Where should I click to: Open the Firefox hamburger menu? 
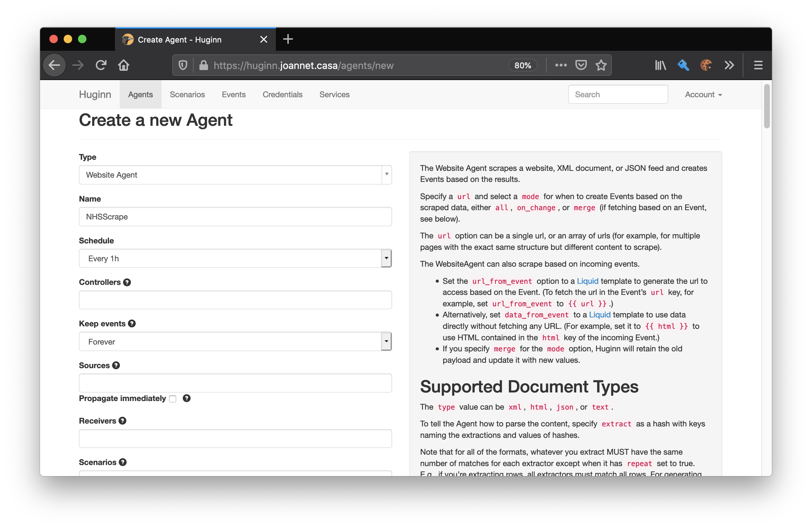pos(758,65)
